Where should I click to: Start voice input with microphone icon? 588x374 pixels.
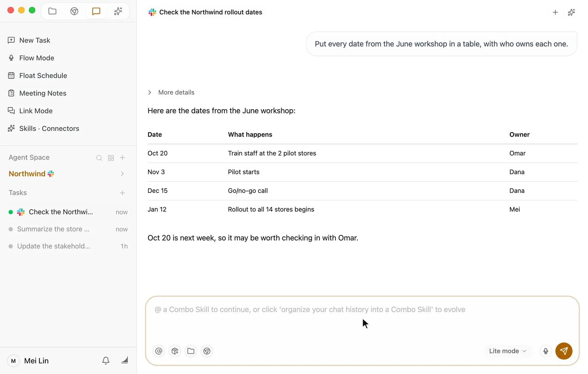[546, 351]
